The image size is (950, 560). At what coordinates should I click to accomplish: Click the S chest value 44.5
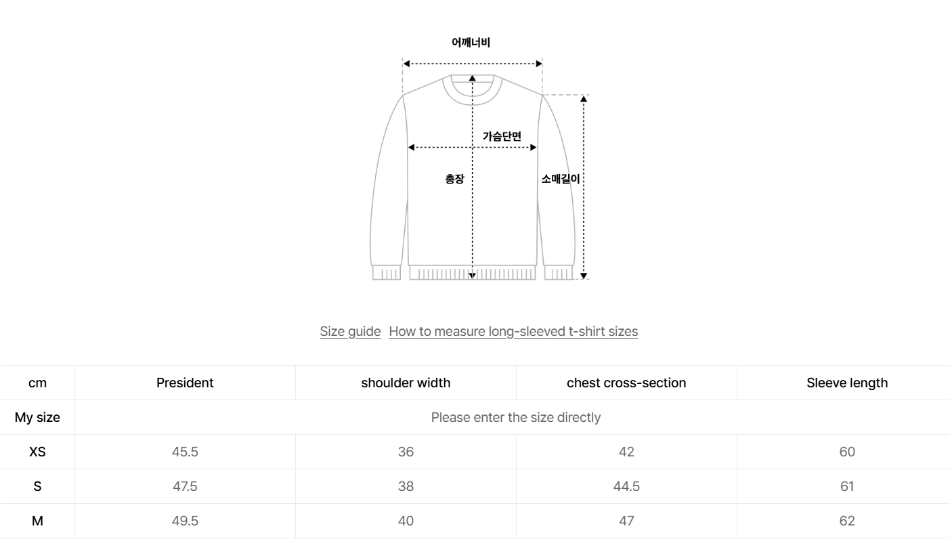pos(626,486)
